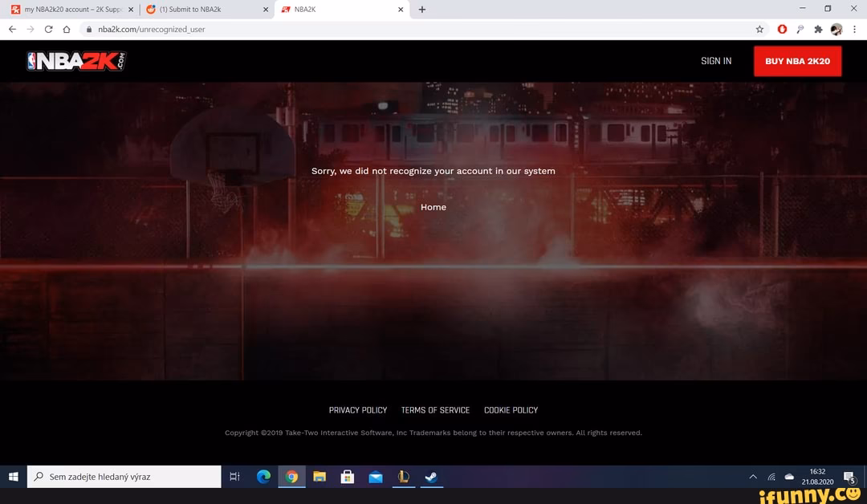Select Google Chrome in the taskbar

(291, 477)
